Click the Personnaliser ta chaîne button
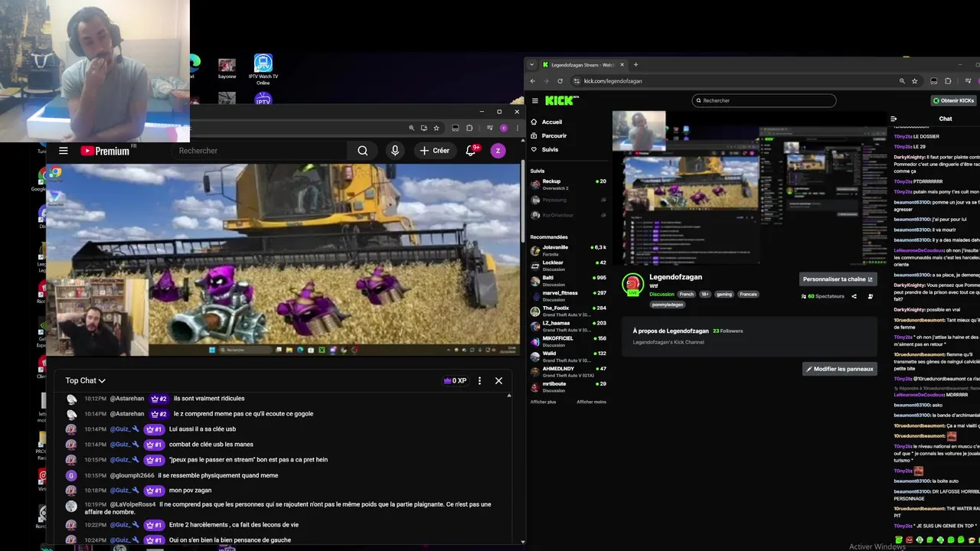The width and height of the screenshot is (980, 551). [838, 279]
